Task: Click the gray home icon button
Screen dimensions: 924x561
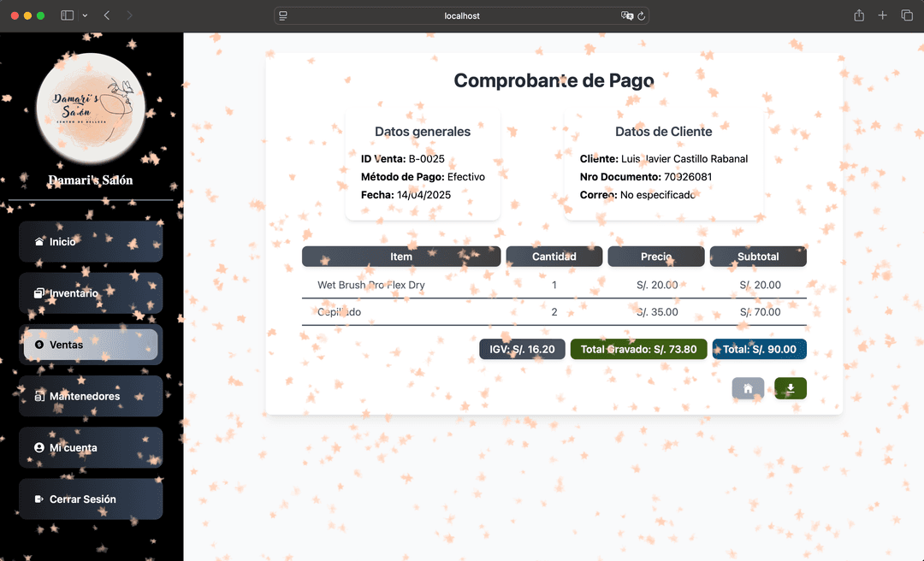Action: [748, 388]
